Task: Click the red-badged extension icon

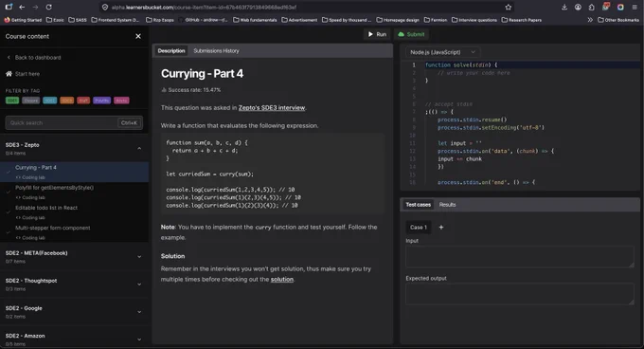Action: (x=606, y=7)
